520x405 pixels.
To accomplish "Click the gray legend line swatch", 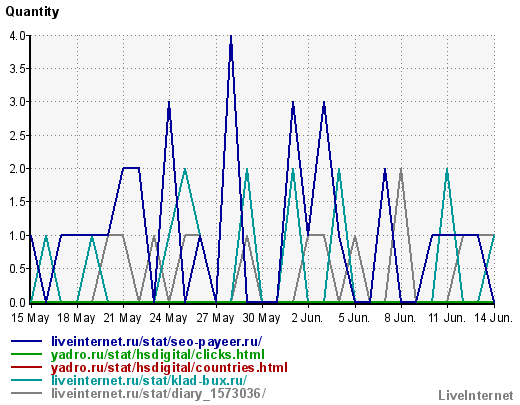I will click(x=27, y=393).
